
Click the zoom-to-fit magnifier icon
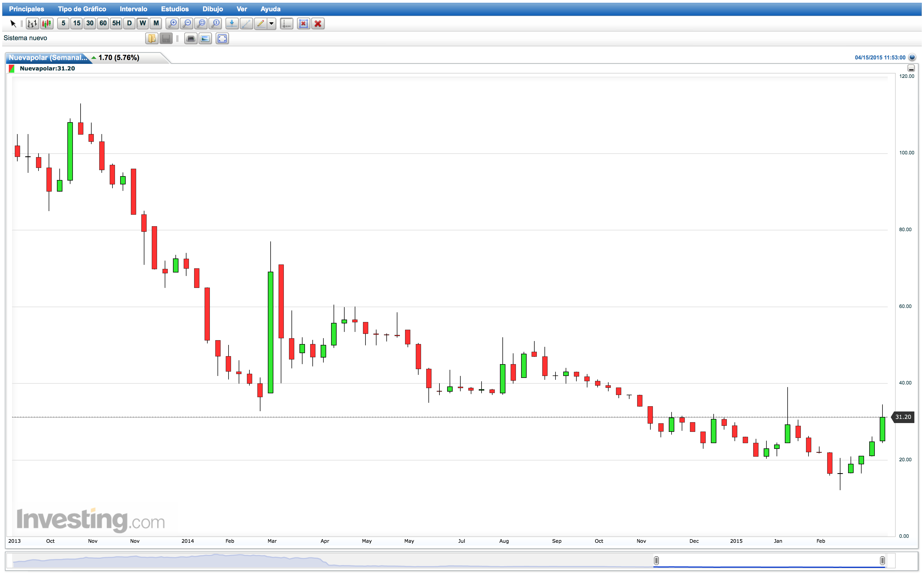[201, 24]
